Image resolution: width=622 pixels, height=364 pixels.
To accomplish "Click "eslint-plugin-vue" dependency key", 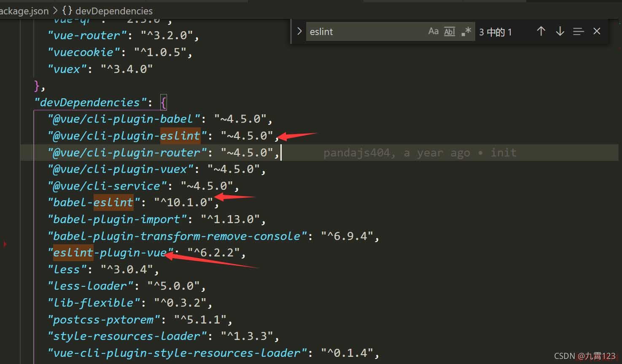I will [x=110, y=253].
